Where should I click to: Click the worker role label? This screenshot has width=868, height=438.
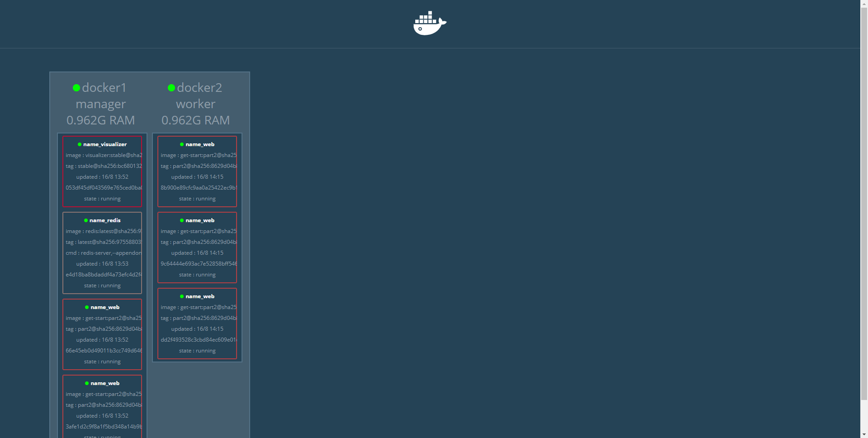click(x=196, y=104)
